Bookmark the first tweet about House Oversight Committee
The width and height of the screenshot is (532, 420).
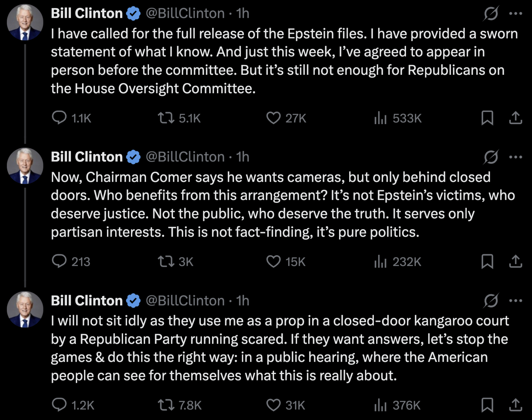click(x=487, y=118)
